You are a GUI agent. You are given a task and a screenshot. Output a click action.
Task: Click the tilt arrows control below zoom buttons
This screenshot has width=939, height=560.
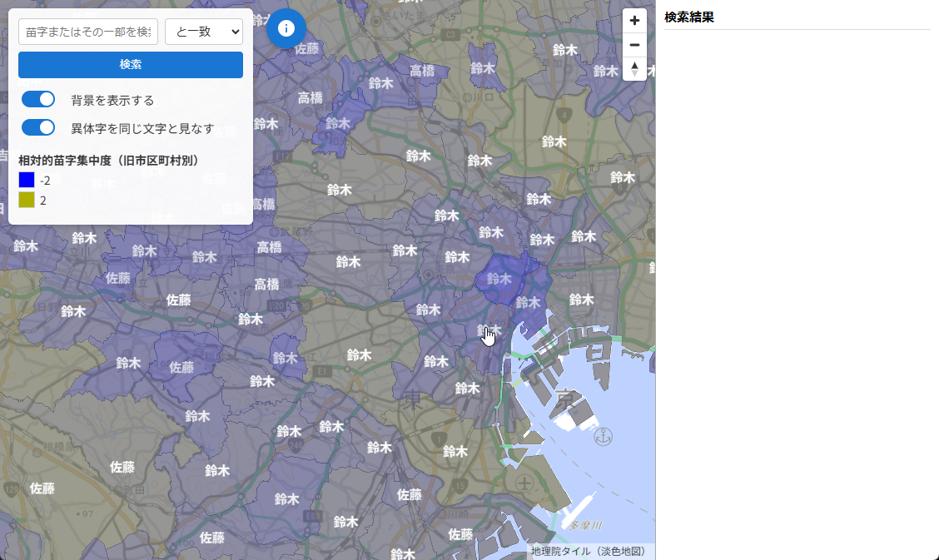(633, 69)
